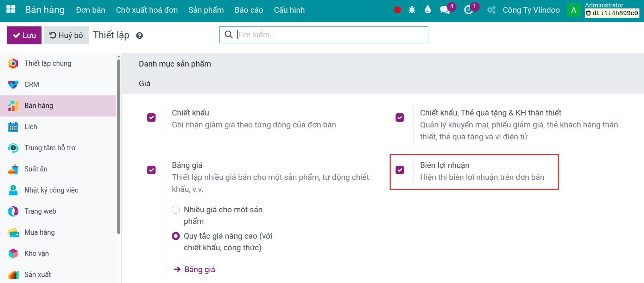
Task: Uncheck the Chiết khấu checkbox
Action: (151, 117)
